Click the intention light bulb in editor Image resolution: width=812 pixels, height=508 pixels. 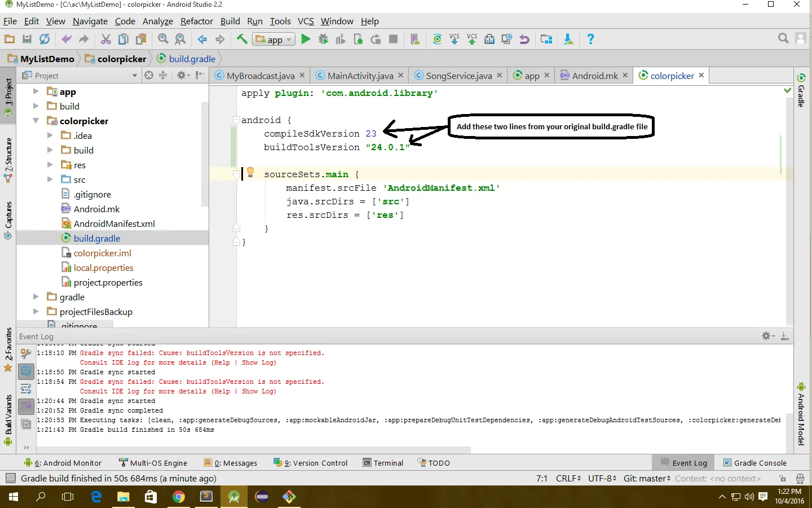tap(250, 172)
